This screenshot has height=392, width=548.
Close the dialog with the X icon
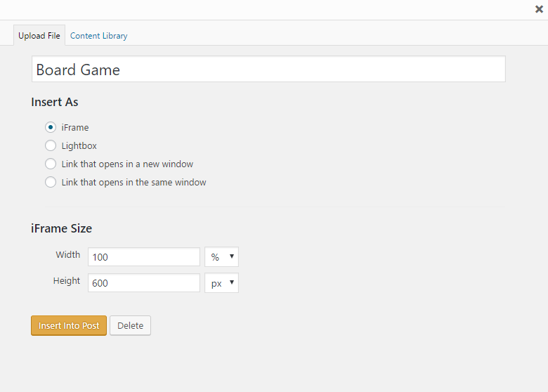click(x=539, y=9)
